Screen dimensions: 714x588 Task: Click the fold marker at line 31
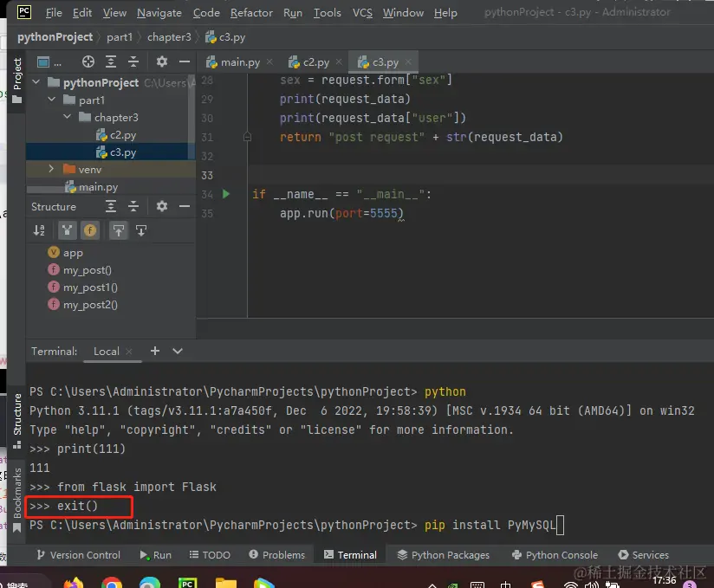[247, 137]
